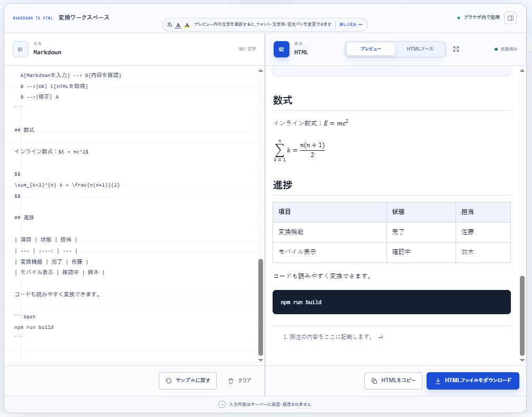
Task: Click the npm run build code block
Action: tap(392, 302)
